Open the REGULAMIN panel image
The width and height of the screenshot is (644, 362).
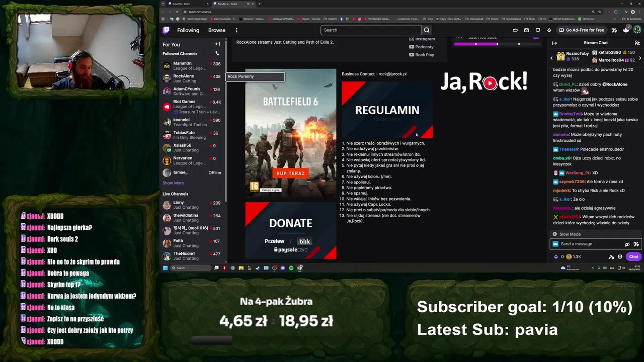pos(387,110)
